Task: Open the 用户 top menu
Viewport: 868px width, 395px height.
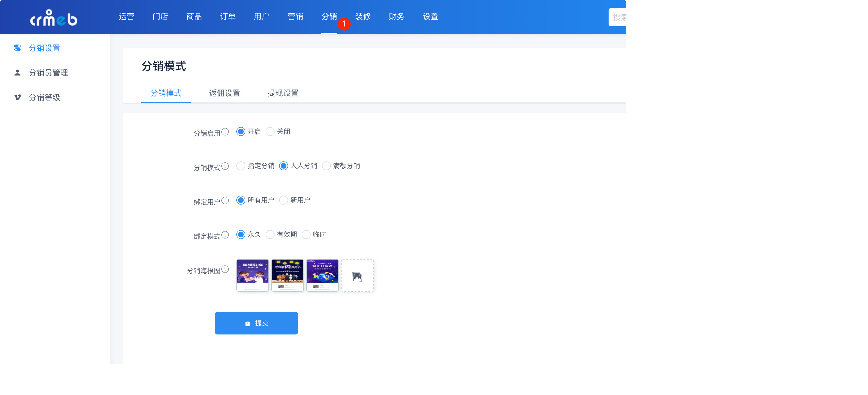Action: (x=261, y=17)
